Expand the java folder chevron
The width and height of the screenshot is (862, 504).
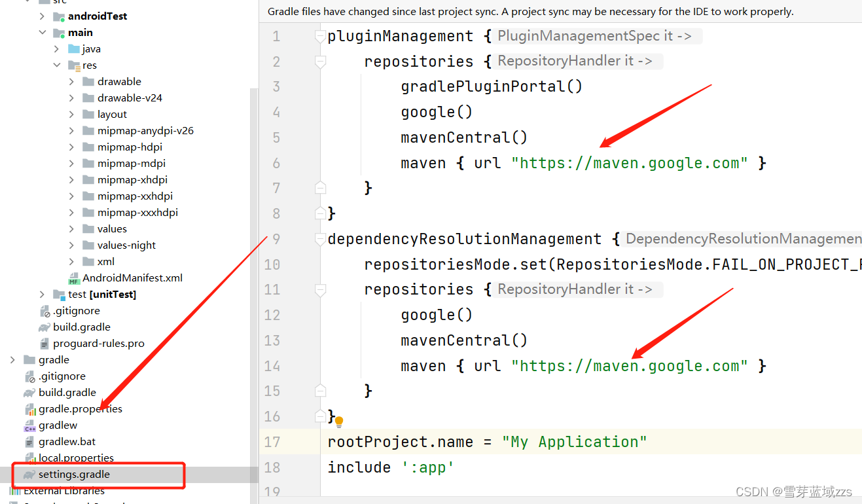[x=56, y=48]
